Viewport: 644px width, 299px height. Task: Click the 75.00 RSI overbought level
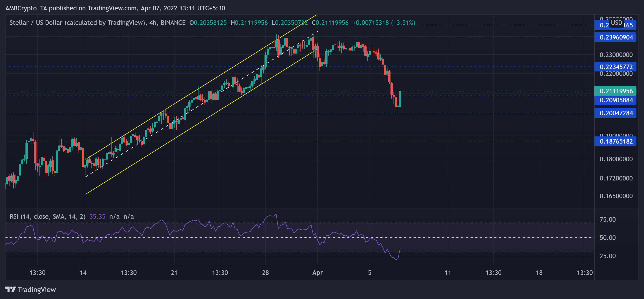[608, 219]
